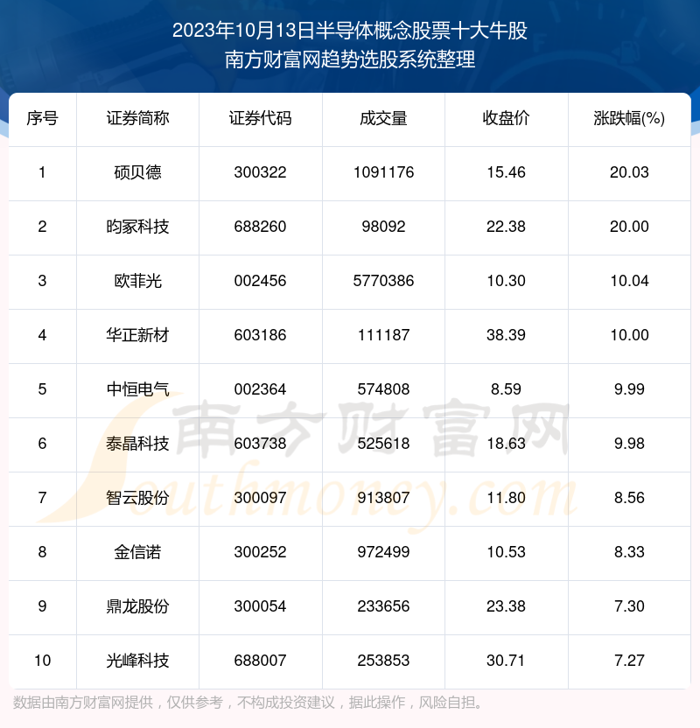Click percent change 20.03
This screenshot has height=728, width=700.
[629, 172]
